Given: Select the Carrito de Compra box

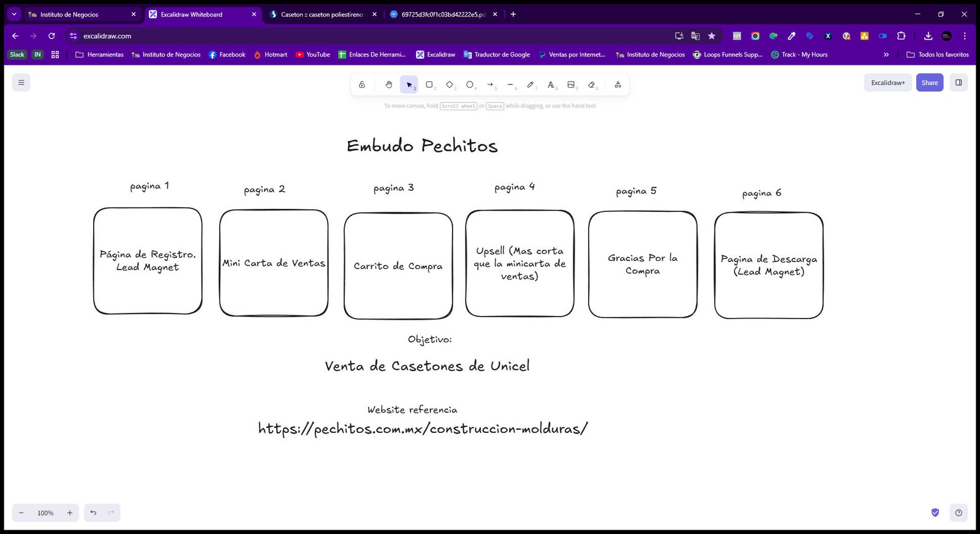Looking at the screenshot, I should (398, 266).
